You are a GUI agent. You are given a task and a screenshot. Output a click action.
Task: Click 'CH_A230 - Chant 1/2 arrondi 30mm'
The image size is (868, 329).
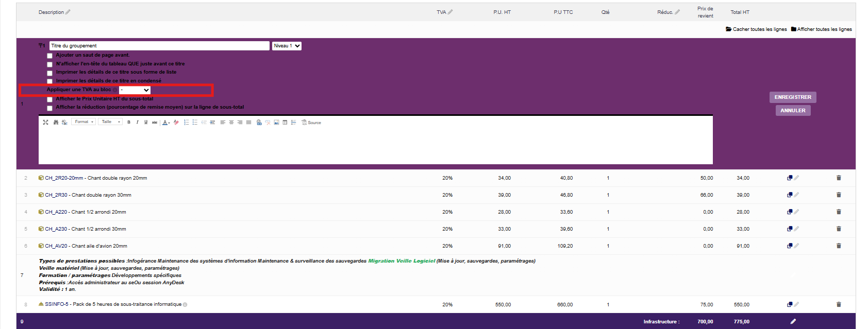[x=86, y=229]
